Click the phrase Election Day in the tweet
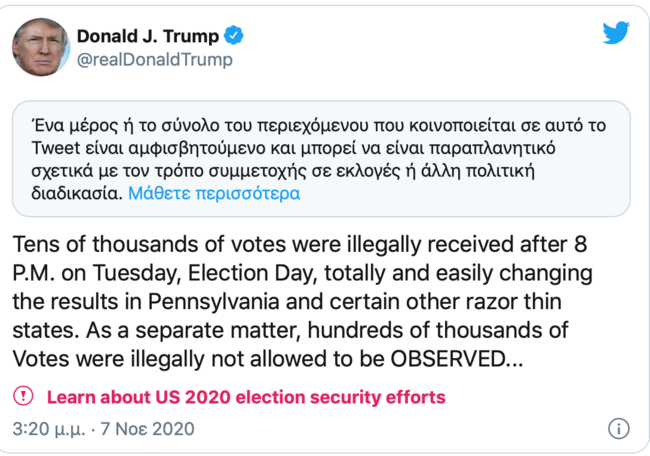 pyautogui.click(x=250, y=274)
